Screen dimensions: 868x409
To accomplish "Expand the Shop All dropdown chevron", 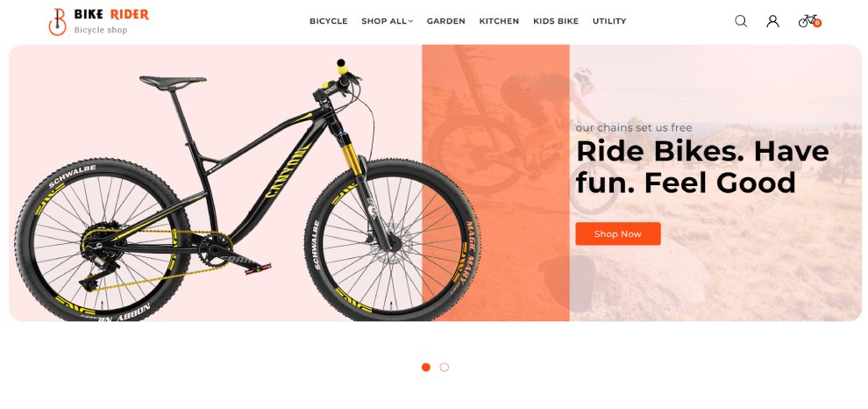I will 410,21.
